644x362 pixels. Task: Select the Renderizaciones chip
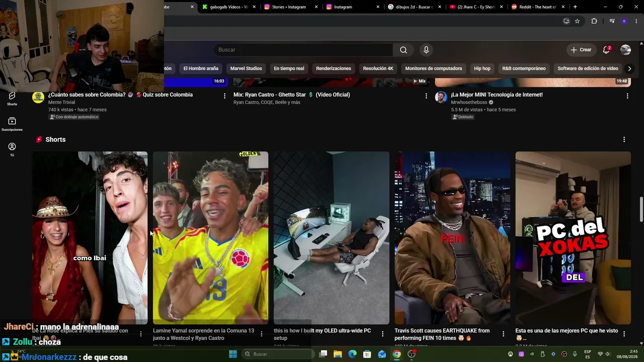tap(334, 68)
